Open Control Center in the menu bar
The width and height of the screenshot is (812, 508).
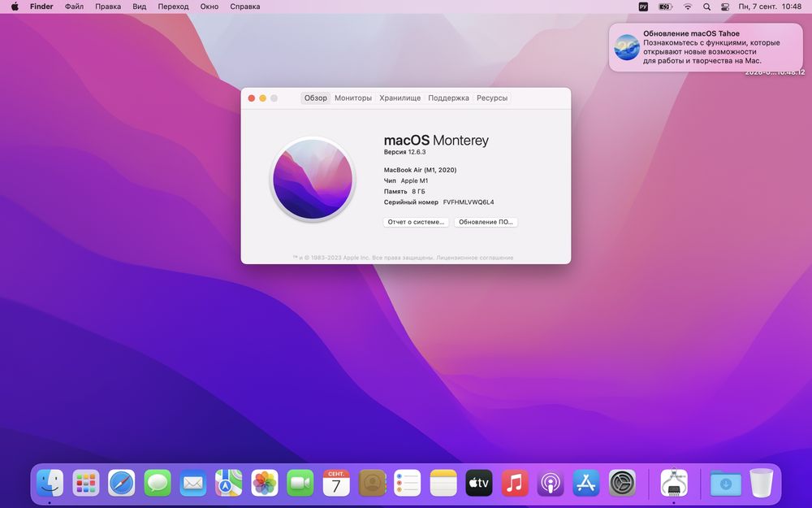coord(725,7)
